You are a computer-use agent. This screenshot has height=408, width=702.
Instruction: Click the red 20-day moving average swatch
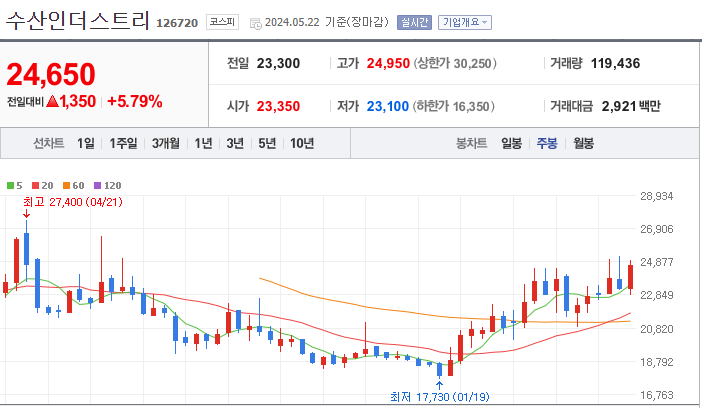pyautogui.click(x=36, y=185)
